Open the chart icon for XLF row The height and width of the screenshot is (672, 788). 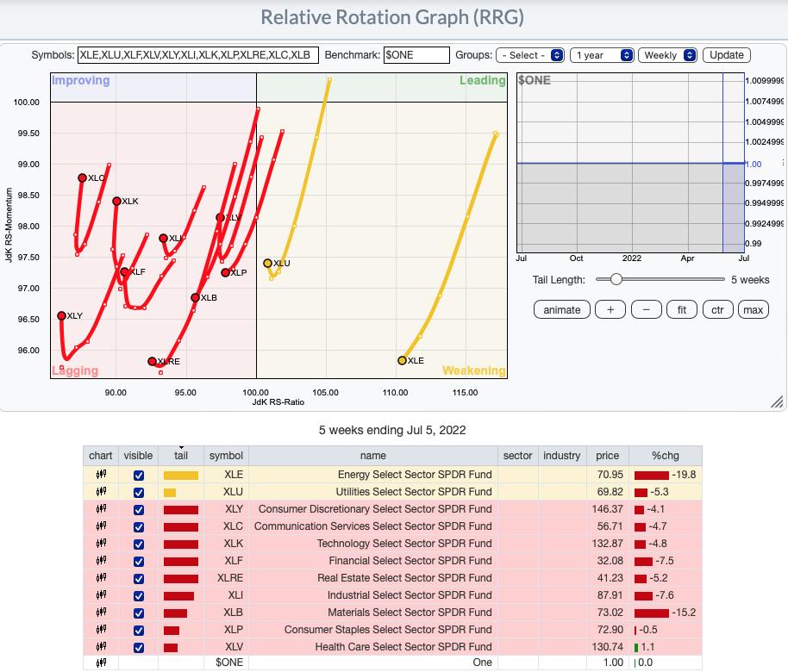coord(101,561)
